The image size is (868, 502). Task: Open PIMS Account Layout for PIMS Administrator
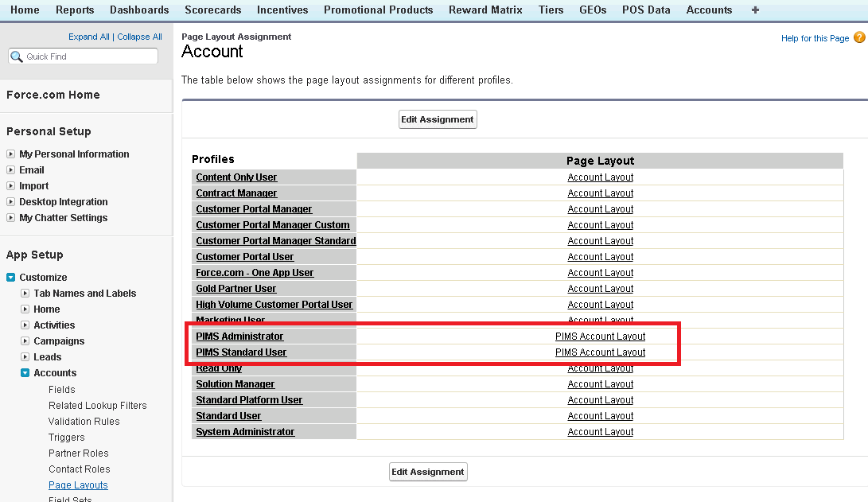point(600,337)
